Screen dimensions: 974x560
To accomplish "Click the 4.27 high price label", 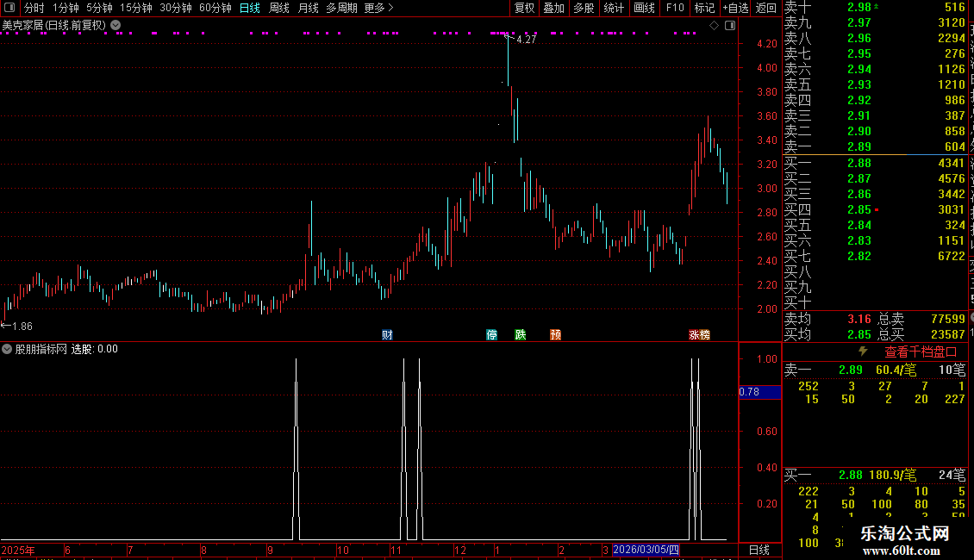I will [x=526, y=39].
